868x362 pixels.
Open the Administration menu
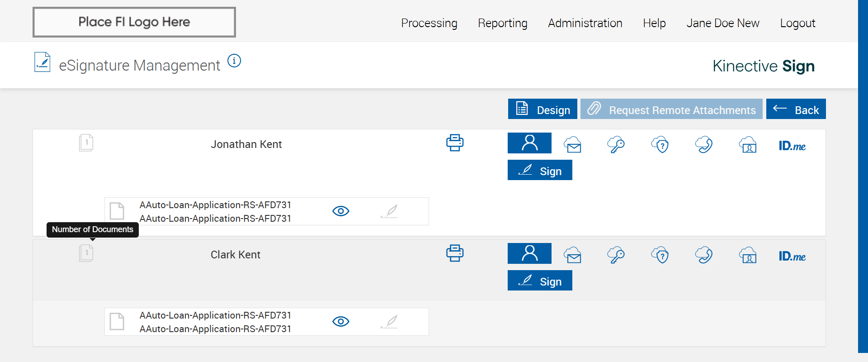coord(585,23)
